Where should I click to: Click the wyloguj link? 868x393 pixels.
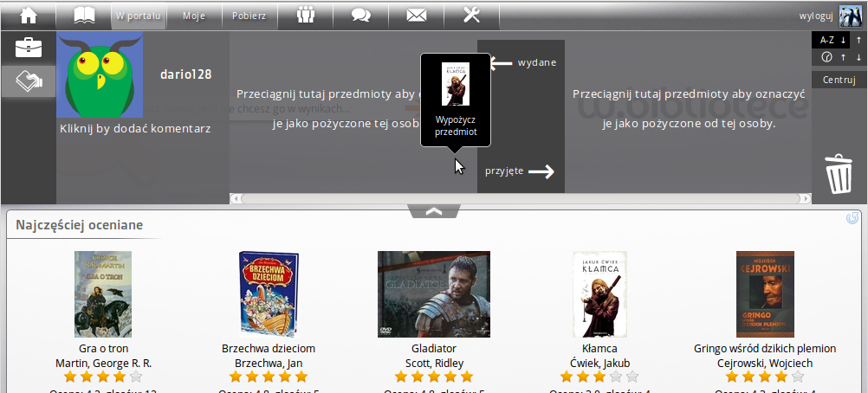tap(815, 16)
